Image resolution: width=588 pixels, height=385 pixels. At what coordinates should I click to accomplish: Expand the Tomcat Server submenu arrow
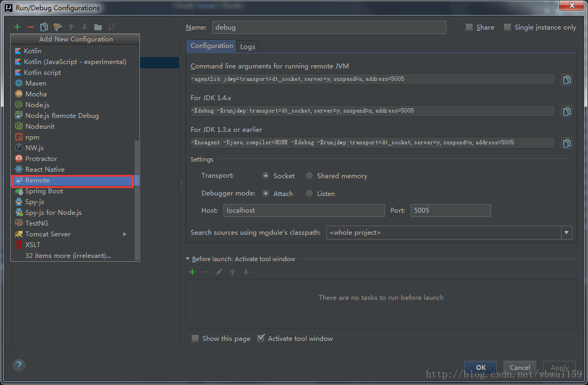(124, 234)
